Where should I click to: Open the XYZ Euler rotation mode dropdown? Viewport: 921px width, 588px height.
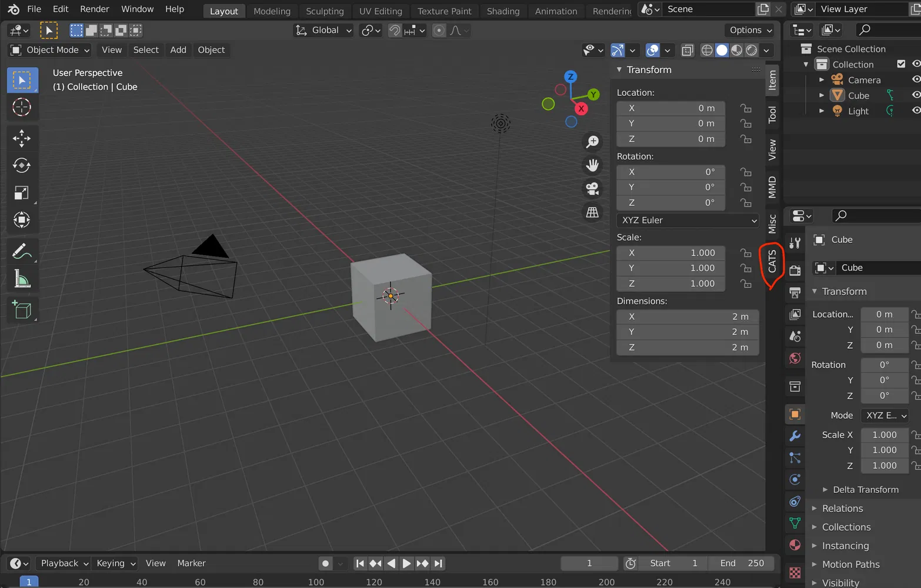tap(688, 220)
